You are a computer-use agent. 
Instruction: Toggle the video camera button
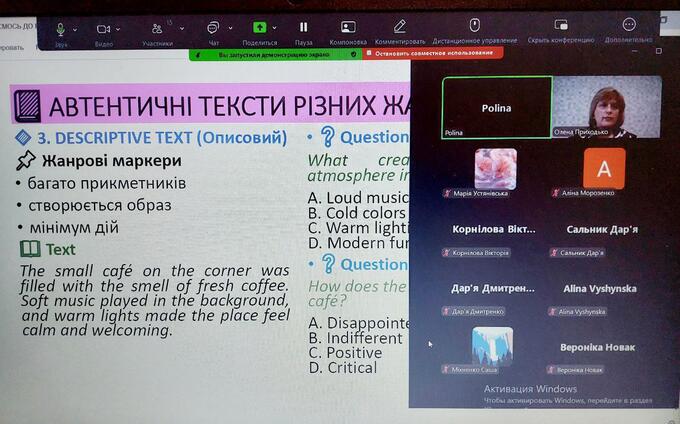(x=103, y=30)
